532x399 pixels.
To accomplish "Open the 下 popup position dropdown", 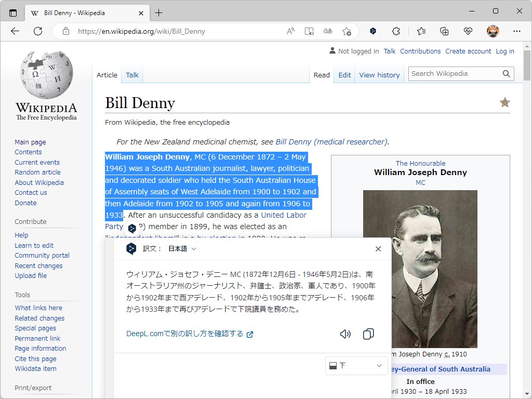I will tap(356, 366).
